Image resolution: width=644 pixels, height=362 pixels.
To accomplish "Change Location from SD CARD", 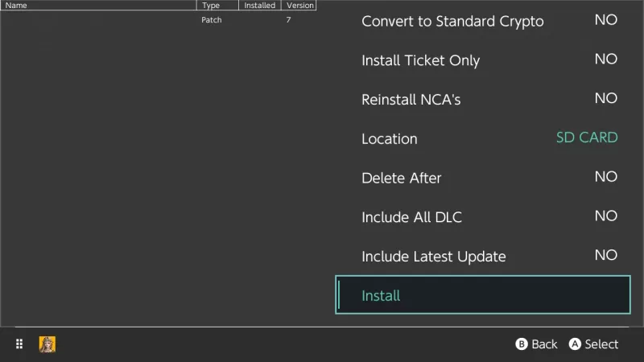I will [483, 138].
